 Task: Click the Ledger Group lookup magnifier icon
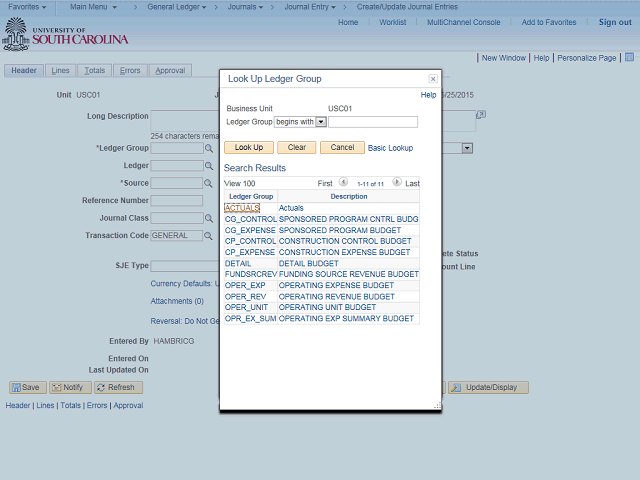(209, 148)
